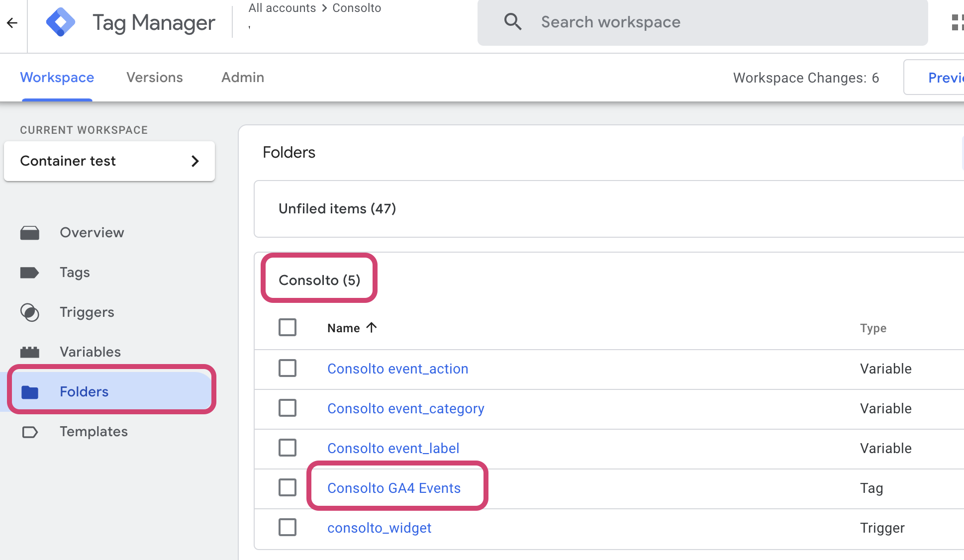This screenshot has width=964, height=560.
Task: Open the Consolto event_category variable link
Action: tap(406, 408)
